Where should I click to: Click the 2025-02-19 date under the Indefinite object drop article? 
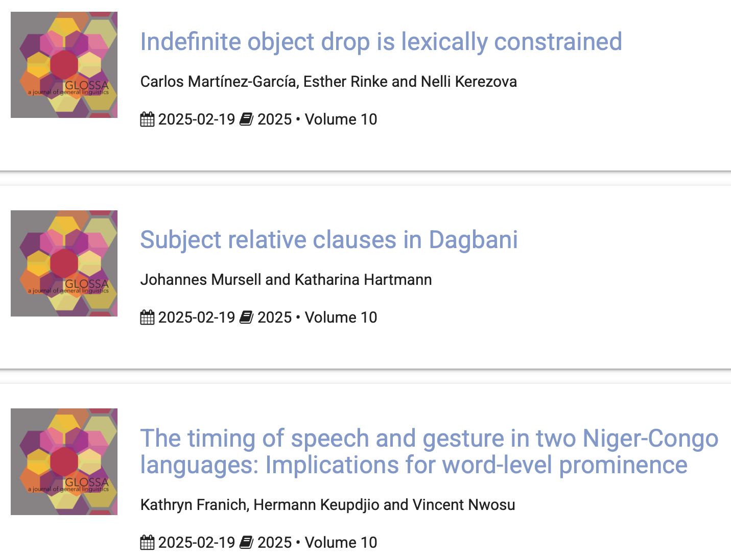[x=197, y=119]
